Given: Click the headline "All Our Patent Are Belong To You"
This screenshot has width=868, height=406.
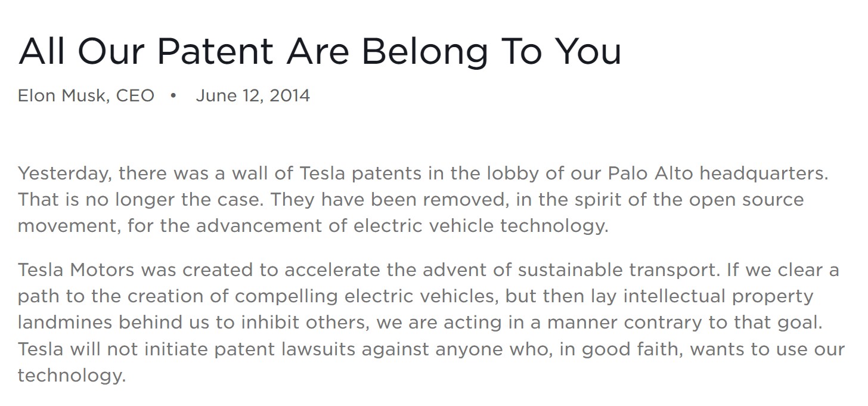Looking at the screenshot, I should [x=320, y=50].
